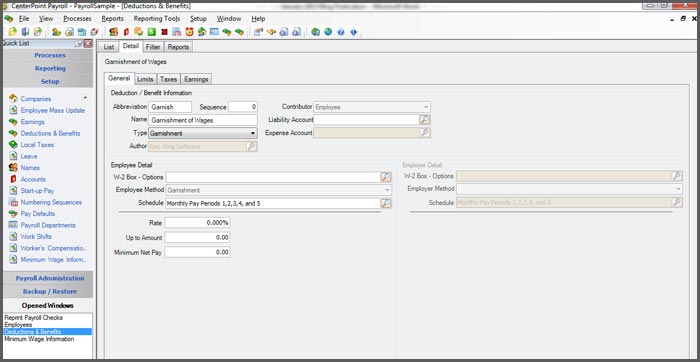Select Employees in Opened Windows
This screenshot has width=700, height=362.
point(18,325)
